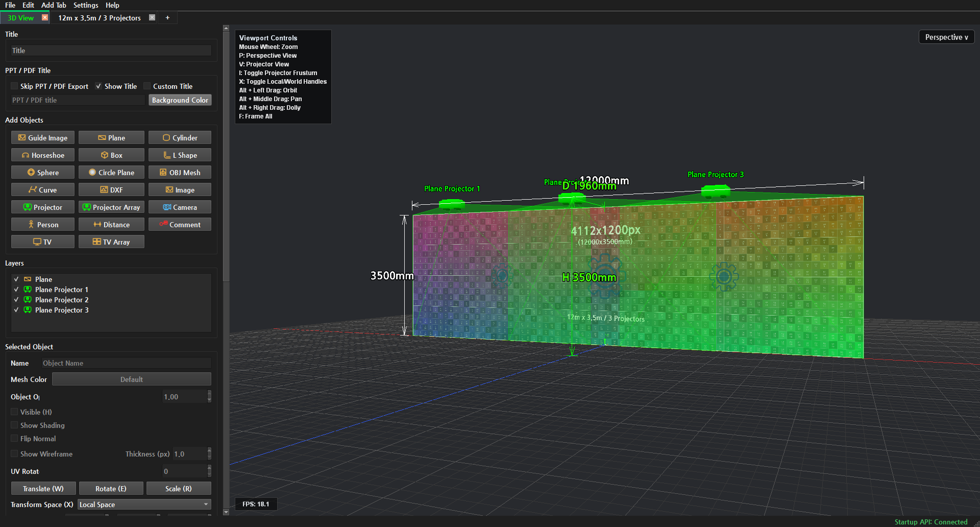980x527 pixels.
Task: Hide the Plane Projector 2 layer
Action: (x=16, y=300)
